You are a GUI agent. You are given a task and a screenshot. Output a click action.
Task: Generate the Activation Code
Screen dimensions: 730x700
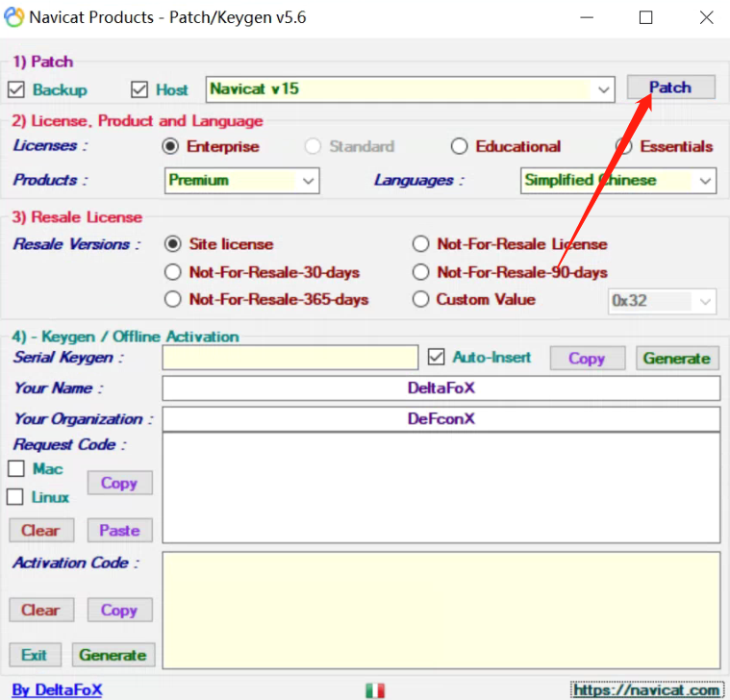(x=113, y=655)
